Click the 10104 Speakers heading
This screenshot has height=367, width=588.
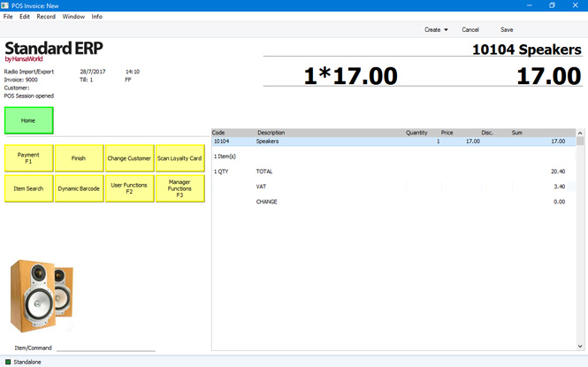[526, 50]
